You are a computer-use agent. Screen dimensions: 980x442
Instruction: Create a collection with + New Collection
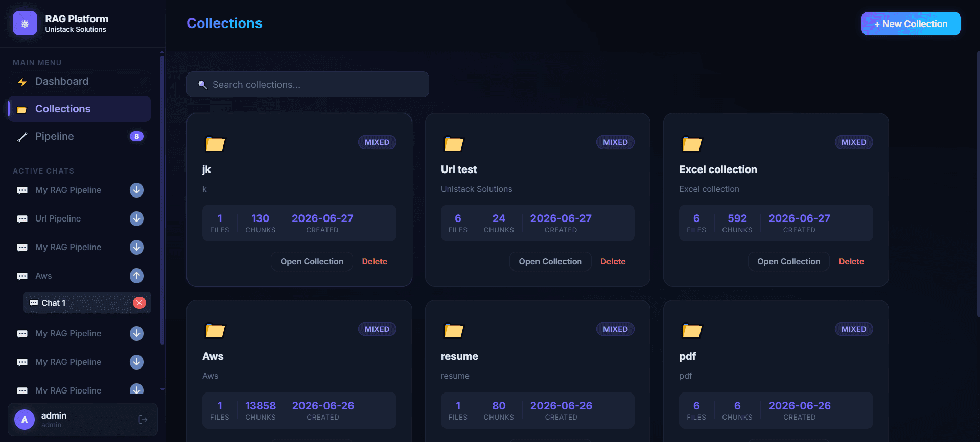point(911,23)
